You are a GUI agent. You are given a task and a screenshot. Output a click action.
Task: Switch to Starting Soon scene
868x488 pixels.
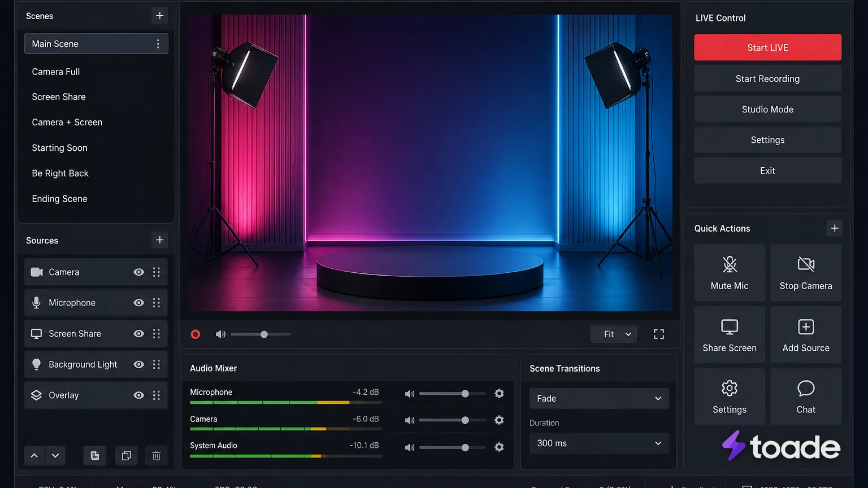(x=60, y=148)
